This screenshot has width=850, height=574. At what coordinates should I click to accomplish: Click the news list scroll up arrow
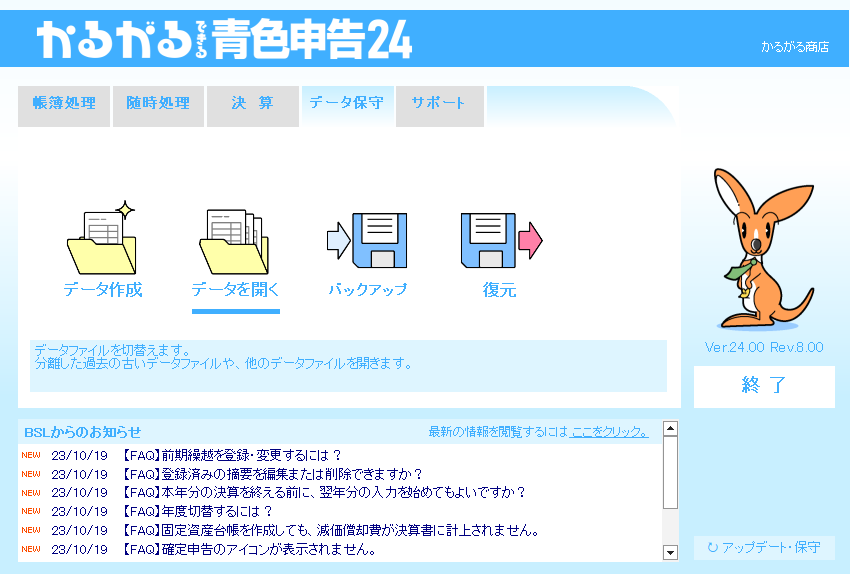pyautogui.click(x=671, y=428)
